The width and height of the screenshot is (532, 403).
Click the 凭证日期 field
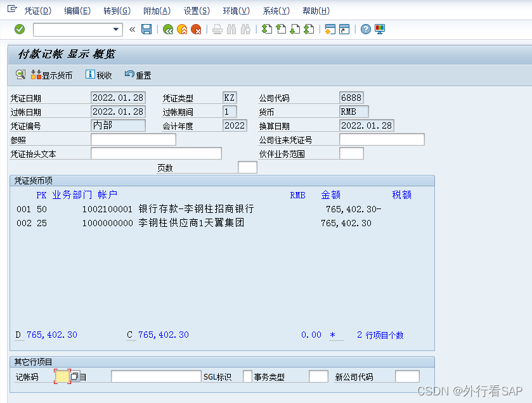118,98
